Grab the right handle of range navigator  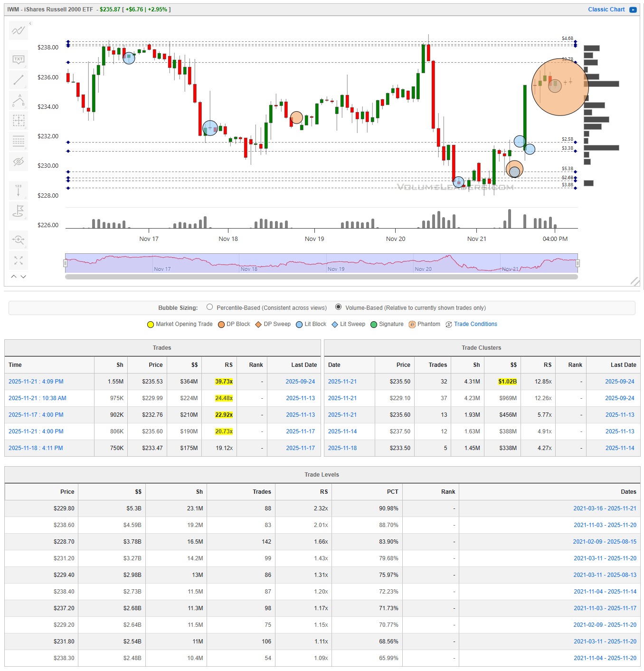(x=578, y=263)
